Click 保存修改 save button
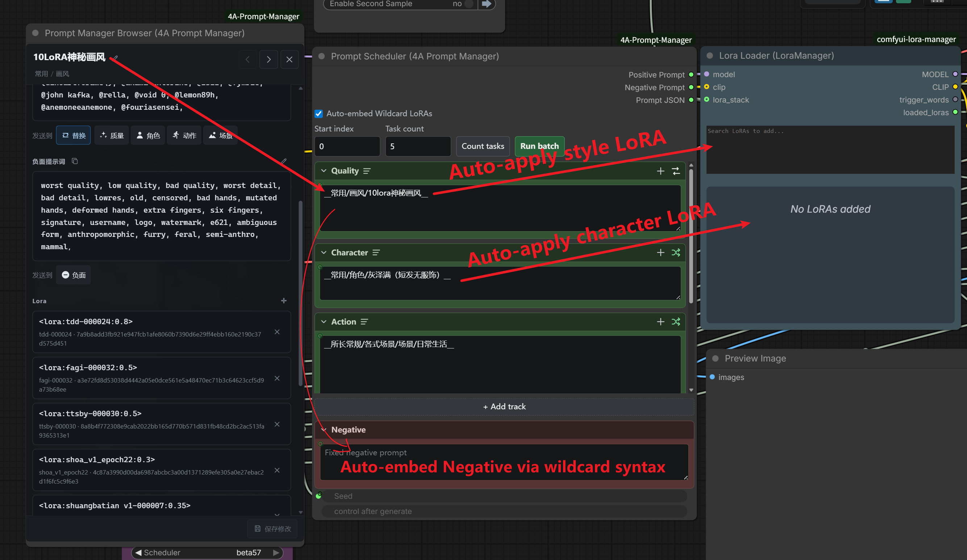The image size is (967, 560). tap(272, 529)
